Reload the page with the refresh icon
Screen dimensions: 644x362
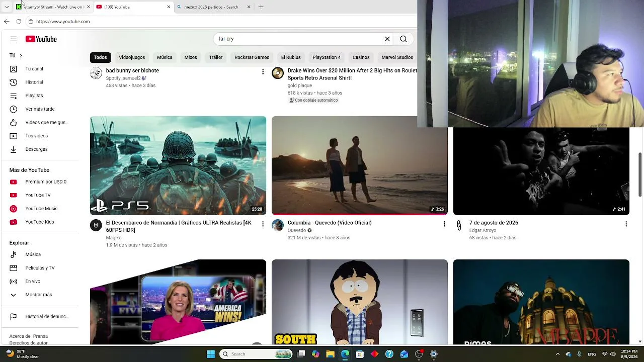pos(19,22)
